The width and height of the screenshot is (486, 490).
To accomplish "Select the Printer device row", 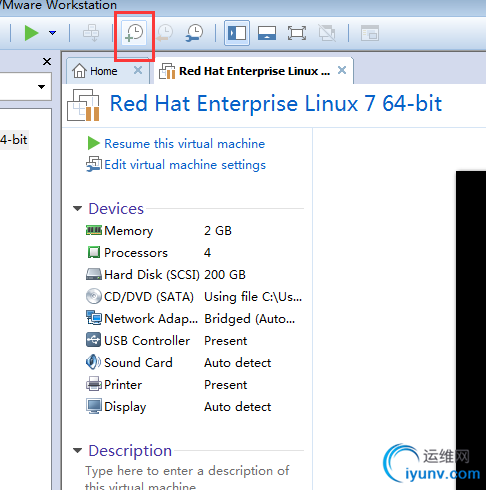I will pyautogui.click(x=194, y=385).
